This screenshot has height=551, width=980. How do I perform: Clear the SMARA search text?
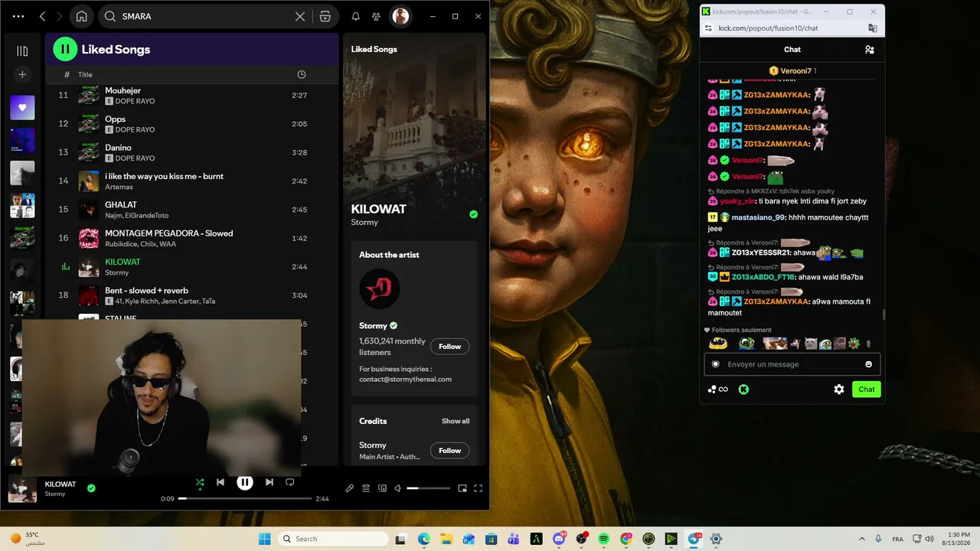coord(300,16)
